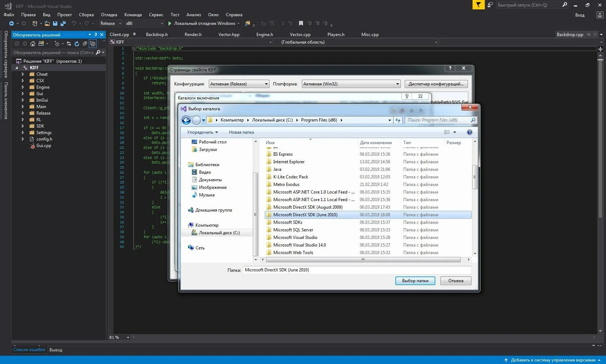
Task: Sort files by Дата изменения column
Action: (376, 143)
